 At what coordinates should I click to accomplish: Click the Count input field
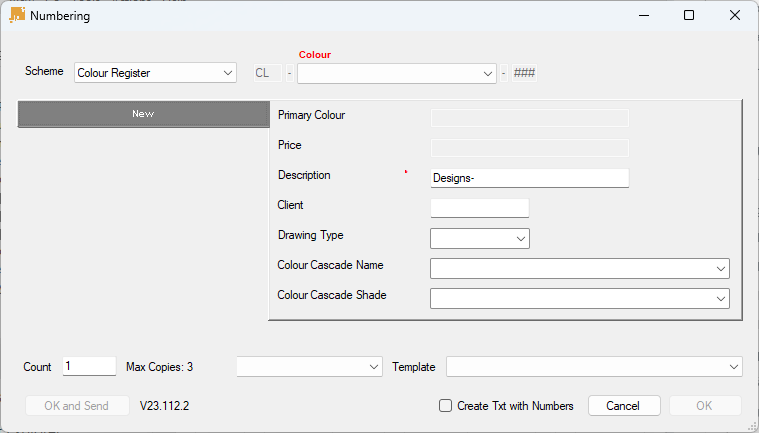tap(89, 366)
